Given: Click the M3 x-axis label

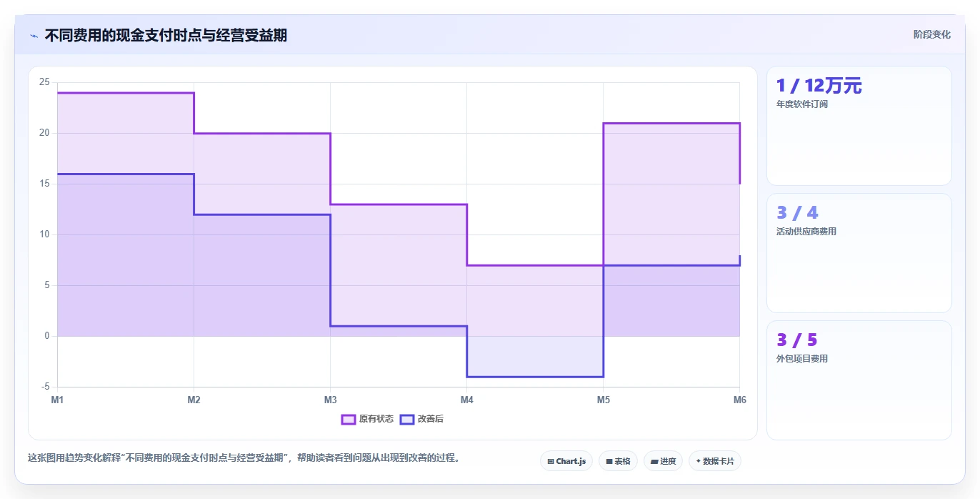Looking at the screenshot, I should [330, 400].
